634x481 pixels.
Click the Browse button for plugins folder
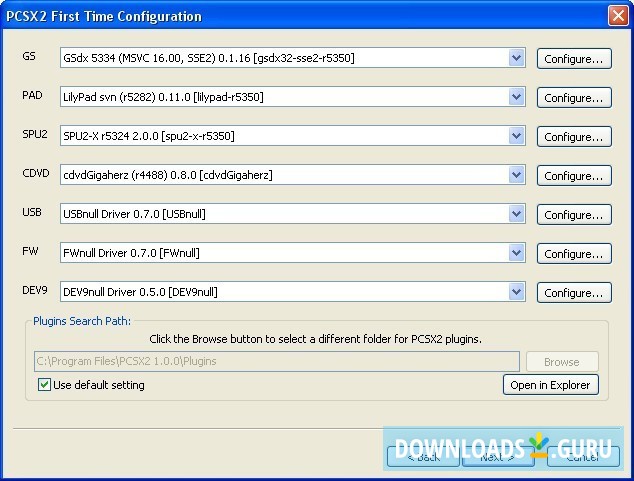click(x=562, y=361)
